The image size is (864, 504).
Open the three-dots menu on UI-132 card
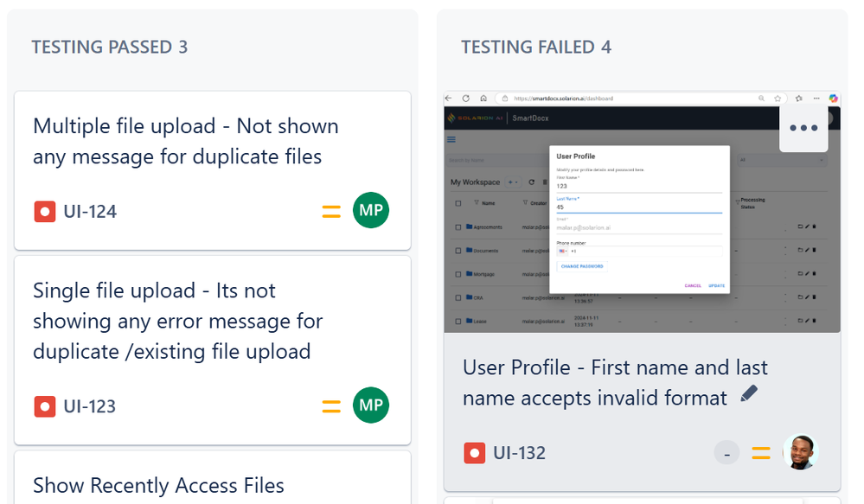[x=803, y=128]
